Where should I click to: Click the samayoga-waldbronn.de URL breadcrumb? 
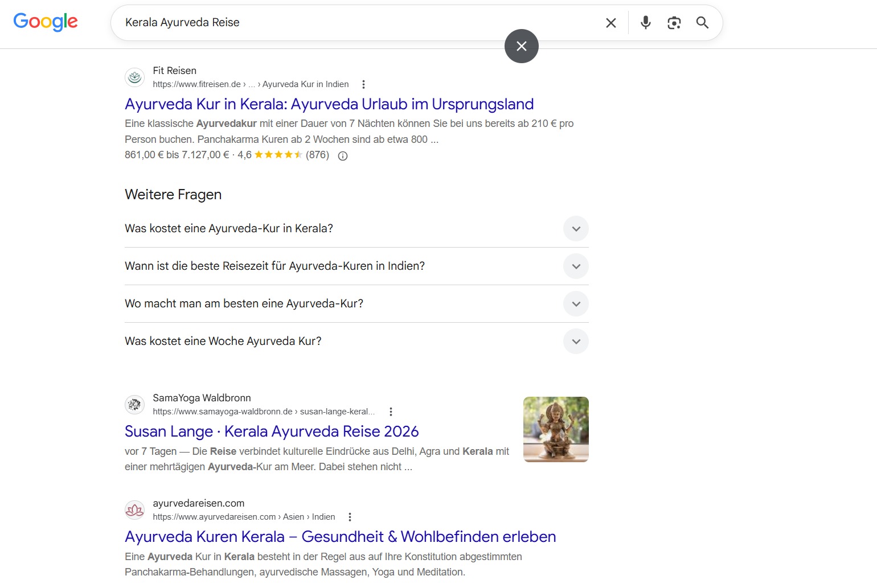(x=264, y=412)
